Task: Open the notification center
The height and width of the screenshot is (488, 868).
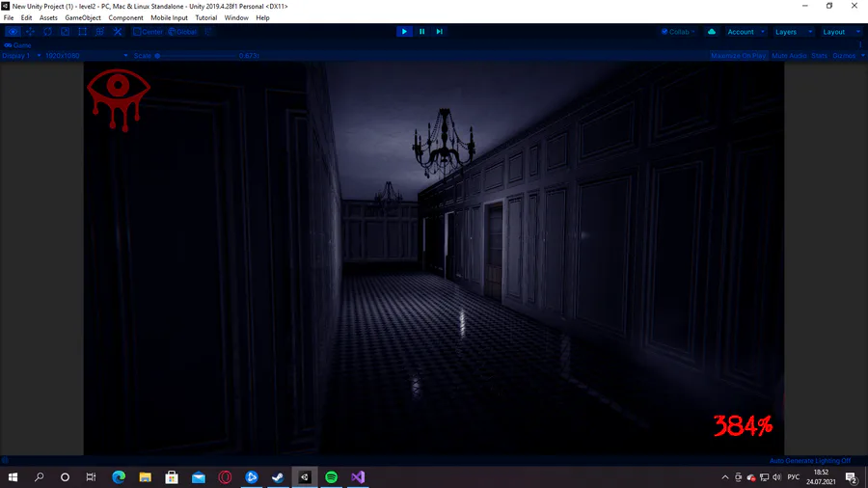Action: (852, 477)
